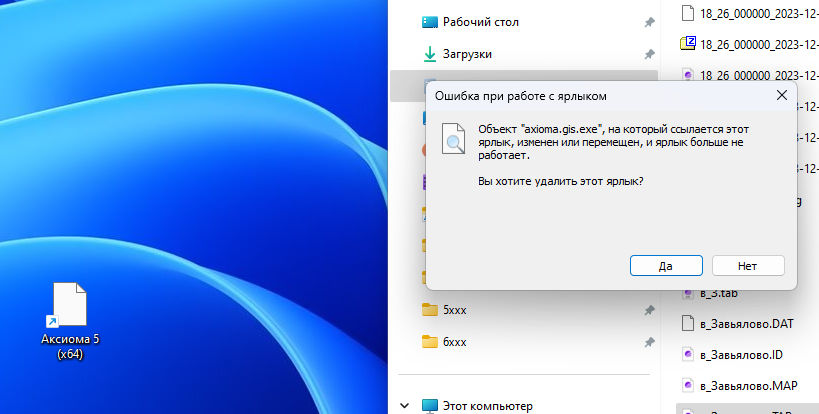Viewport: 819px width, 414px height.
Task: Select the top blank-document 18_26_000000 file
Action: [x=759, y=14]
